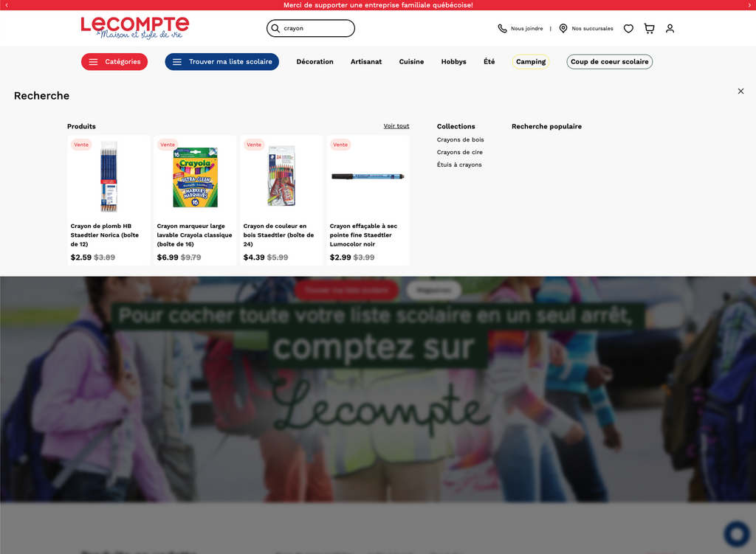
Task: Open the wishlist heart icon
Action: pyautogui.click(x=628, y=29)
